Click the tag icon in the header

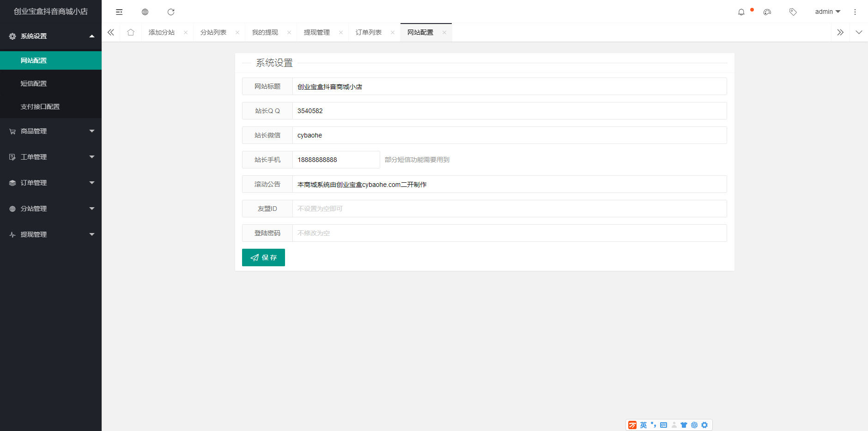[x=793, y=12]
